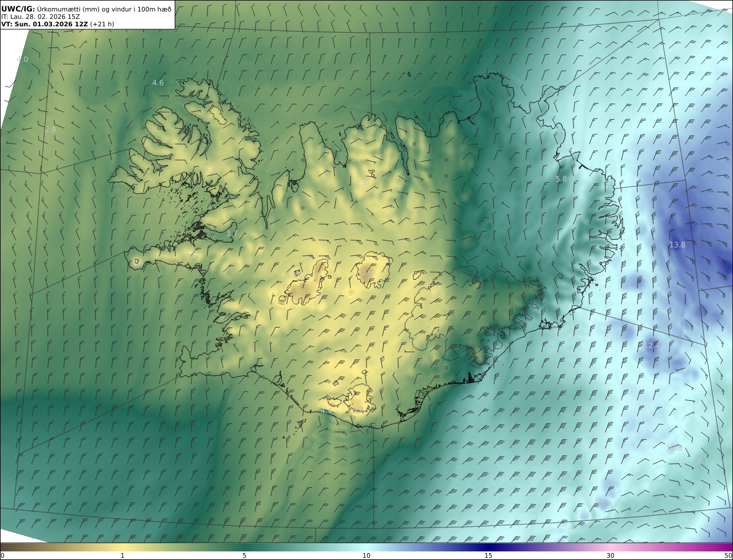Viewport: 733px width, 560px height.
Task: Click the 10.8 value label
Action: tap(675, 448)
